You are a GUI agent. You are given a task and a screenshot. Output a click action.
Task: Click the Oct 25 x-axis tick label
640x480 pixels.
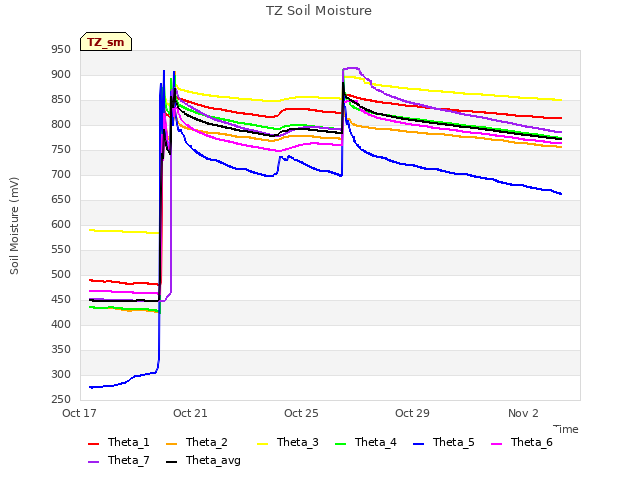point(301,413)
